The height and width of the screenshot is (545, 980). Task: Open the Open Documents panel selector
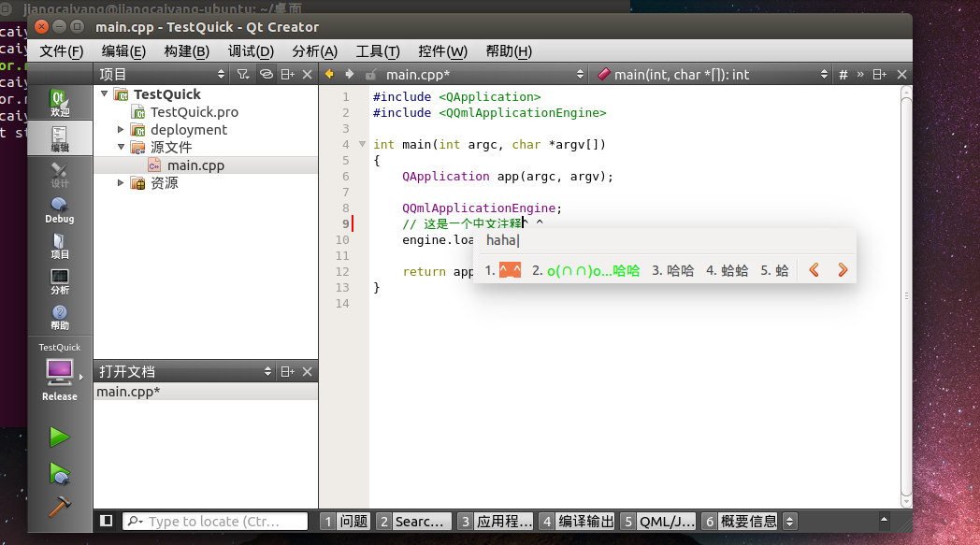tap(186, 371)
